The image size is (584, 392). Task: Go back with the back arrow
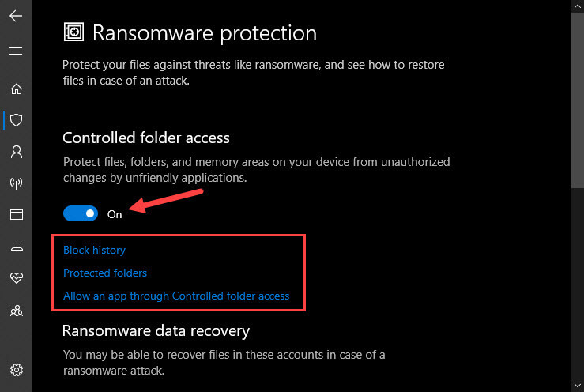16,16
